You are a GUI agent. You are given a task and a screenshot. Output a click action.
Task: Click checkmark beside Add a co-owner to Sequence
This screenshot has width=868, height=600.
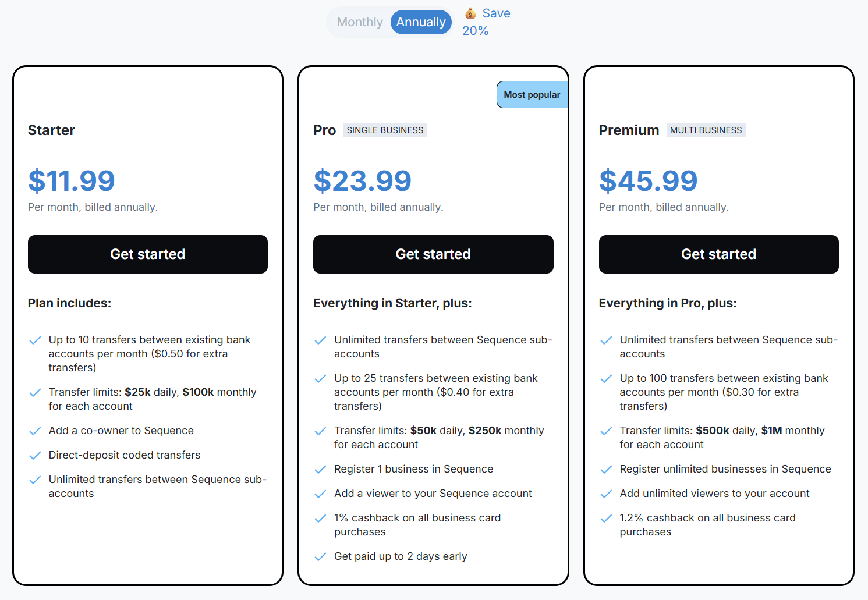[x=35, y=431]
